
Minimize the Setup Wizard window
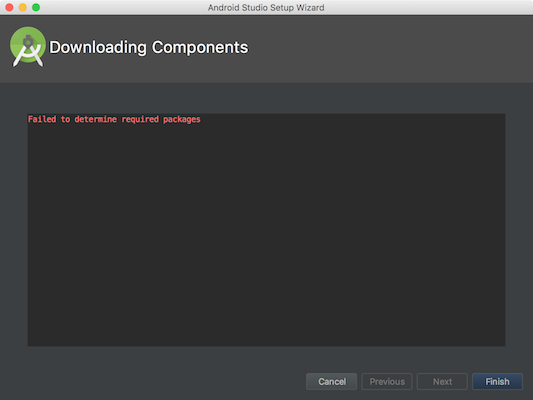click(22, 7)
